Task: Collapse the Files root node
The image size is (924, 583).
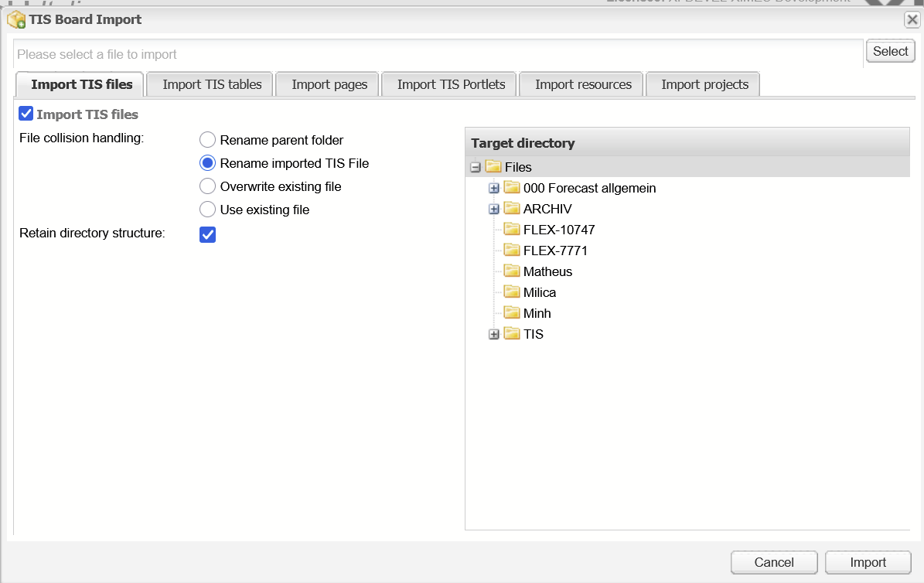Action: coord(476,168)
